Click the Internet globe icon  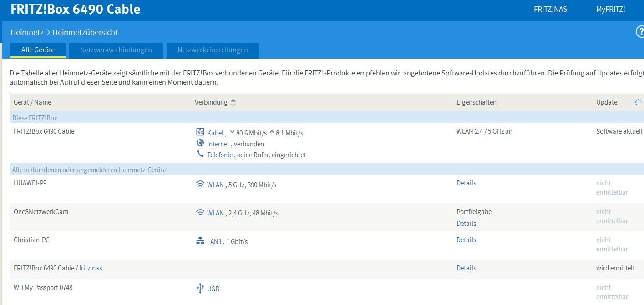click(200, 143)
